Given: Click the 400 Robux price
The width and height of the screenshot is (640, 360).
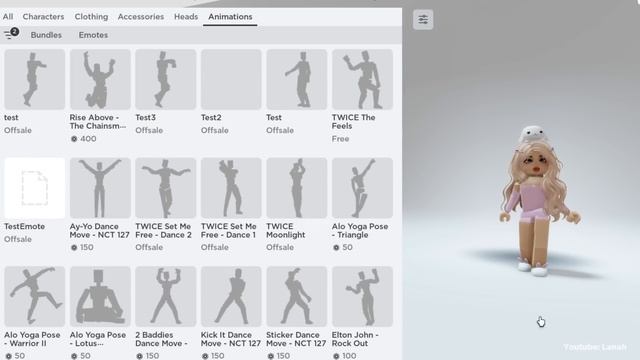Looking at the screenshot, I should [83, 139].
